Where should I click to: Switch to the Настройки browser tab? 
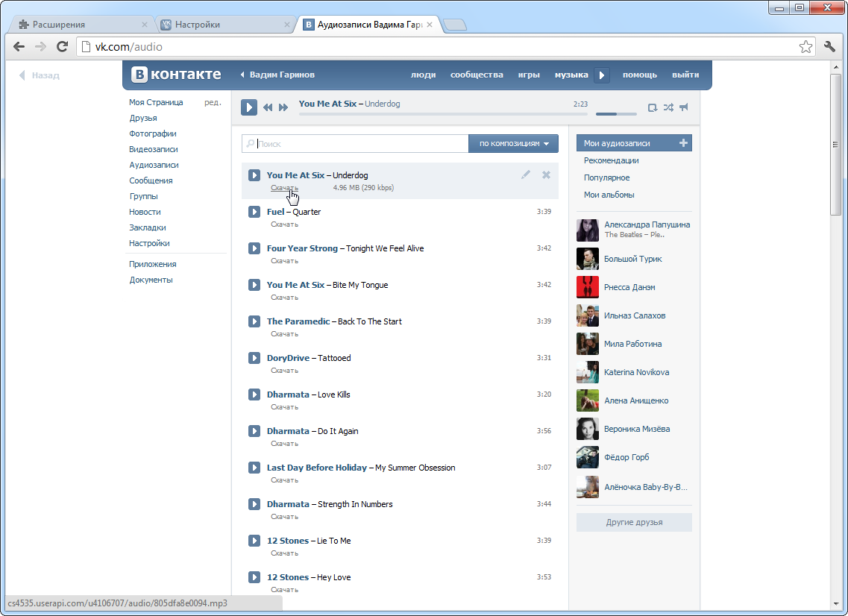224,25
